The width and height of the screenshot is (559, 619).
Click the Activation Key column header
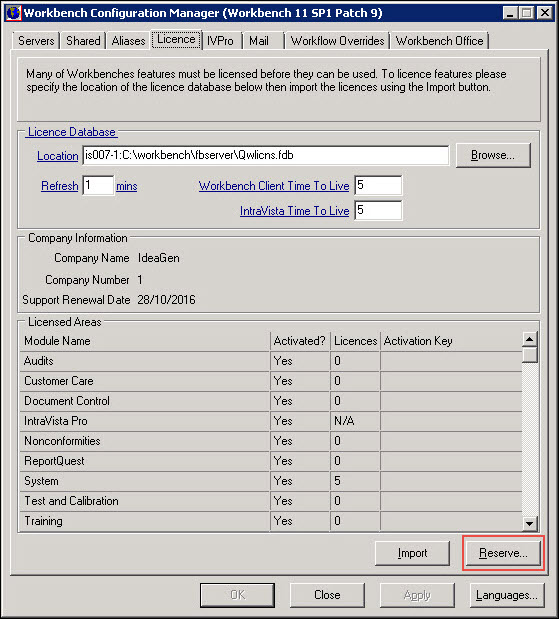coord(451,341)
